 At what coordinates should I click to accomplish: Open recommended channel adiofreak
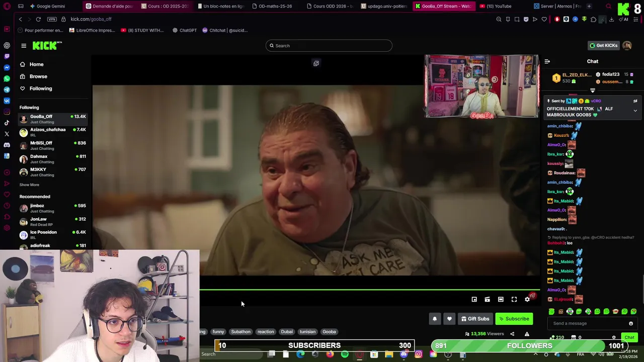(x=53, y=246)
